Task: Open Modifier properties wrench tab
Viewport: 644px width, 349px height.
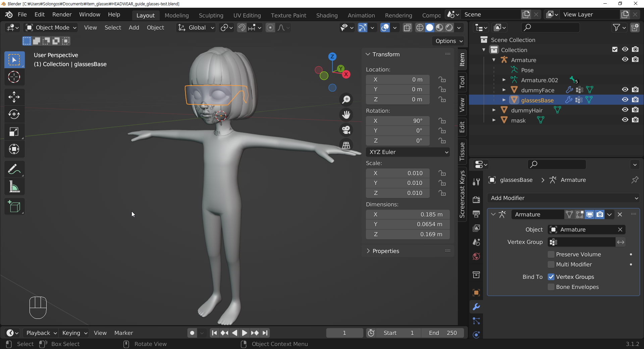Action: 476,307
